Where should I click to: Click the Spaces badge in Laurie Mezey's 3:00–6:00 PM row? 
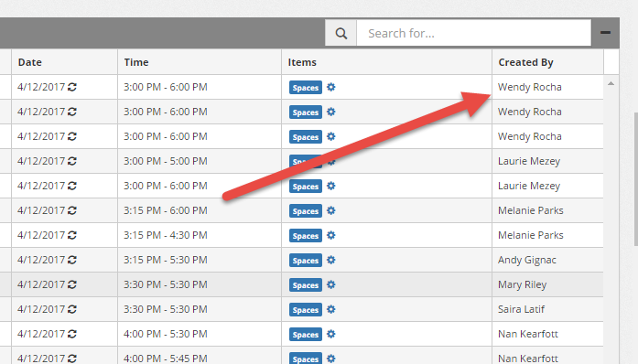tap(306, 187)
